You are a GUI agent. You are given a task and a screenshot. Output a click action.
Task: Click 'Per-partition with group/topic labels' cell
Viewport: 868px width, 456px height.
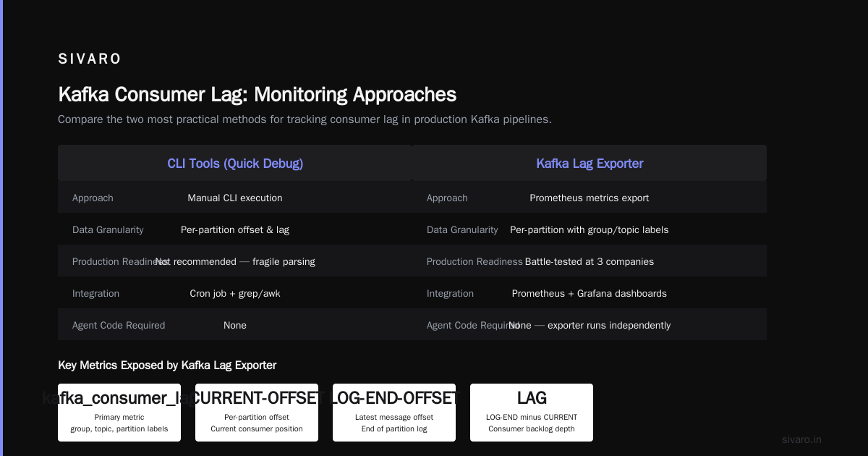click(590, 230)
